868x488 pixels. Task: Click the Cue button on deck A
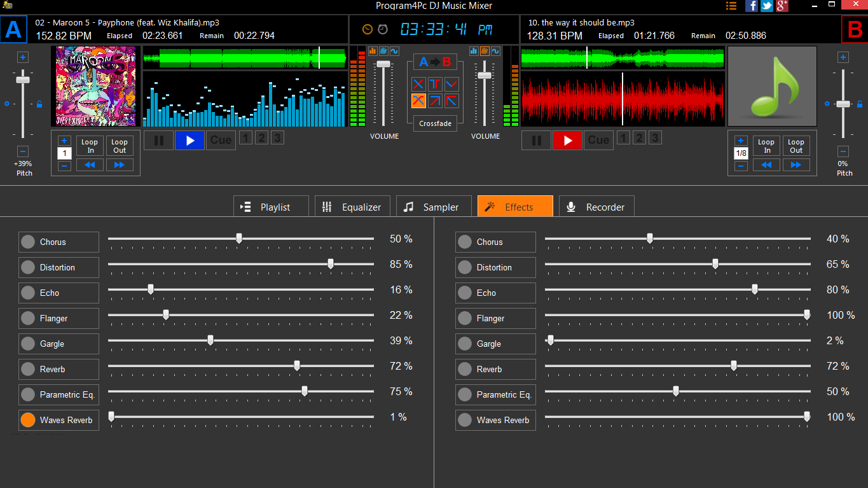(221, 141)
